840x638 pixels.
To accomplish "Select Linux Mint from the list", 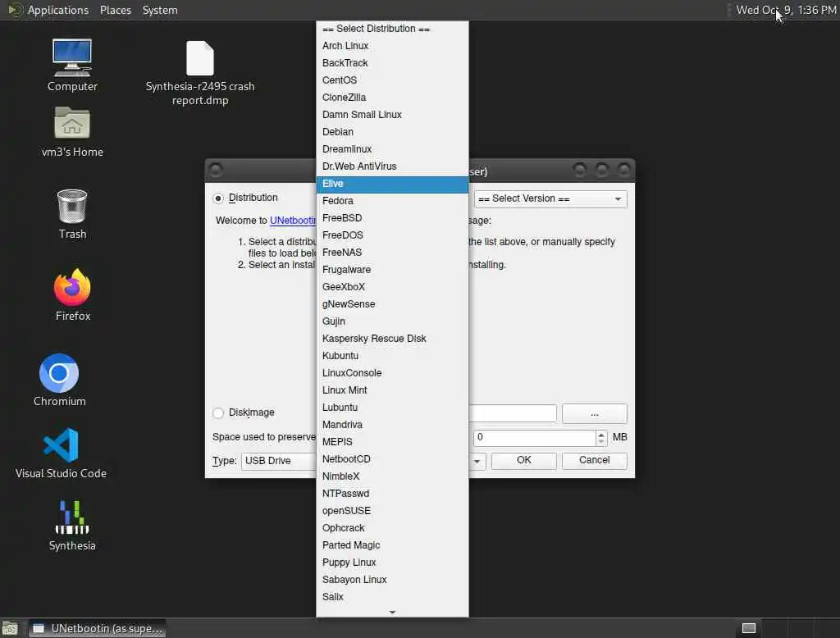I will pos(392,390).
